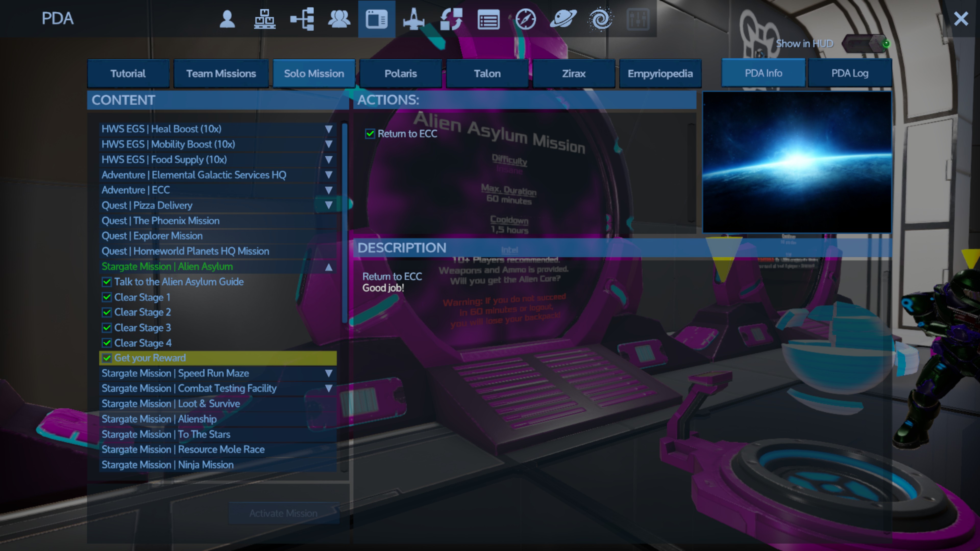The image size is (980, 551).
Task: Open the PDA Log panel
Action: (x=850, y=73)
